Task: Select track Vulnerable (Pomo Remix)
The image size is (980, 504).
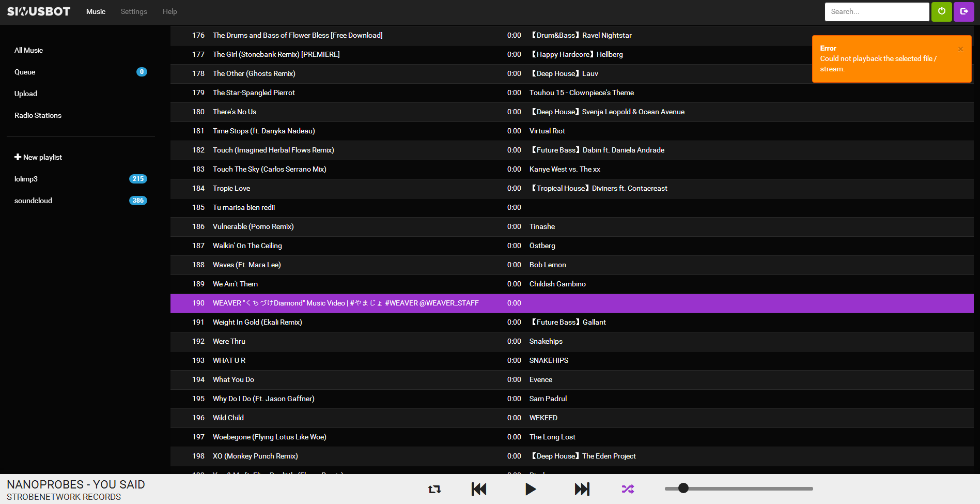Action: (572, 226)
